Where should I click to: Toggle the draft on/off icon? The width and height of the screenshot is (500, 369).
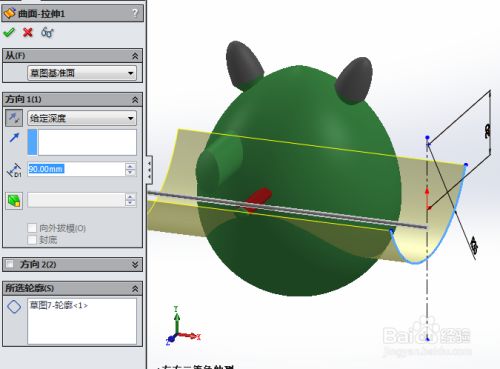pyautogui.click(x=14, y=201)
